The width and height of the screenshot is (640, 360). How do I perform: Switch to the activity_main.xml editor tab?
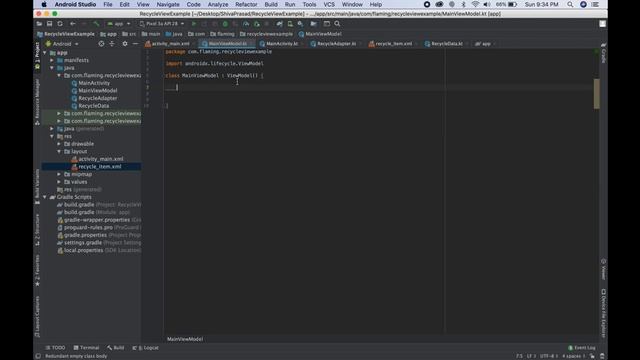[x=170, y=44]
